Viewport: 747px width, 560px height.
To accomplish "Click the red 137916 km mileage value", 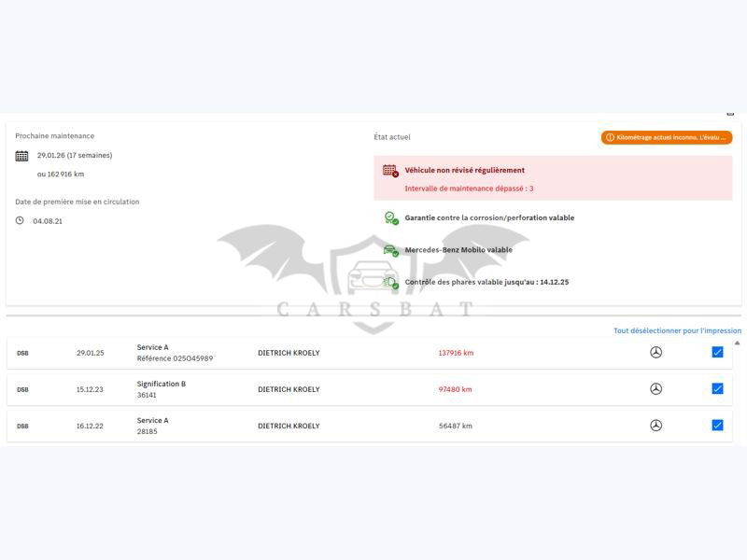I will click(x=456, y=353).
